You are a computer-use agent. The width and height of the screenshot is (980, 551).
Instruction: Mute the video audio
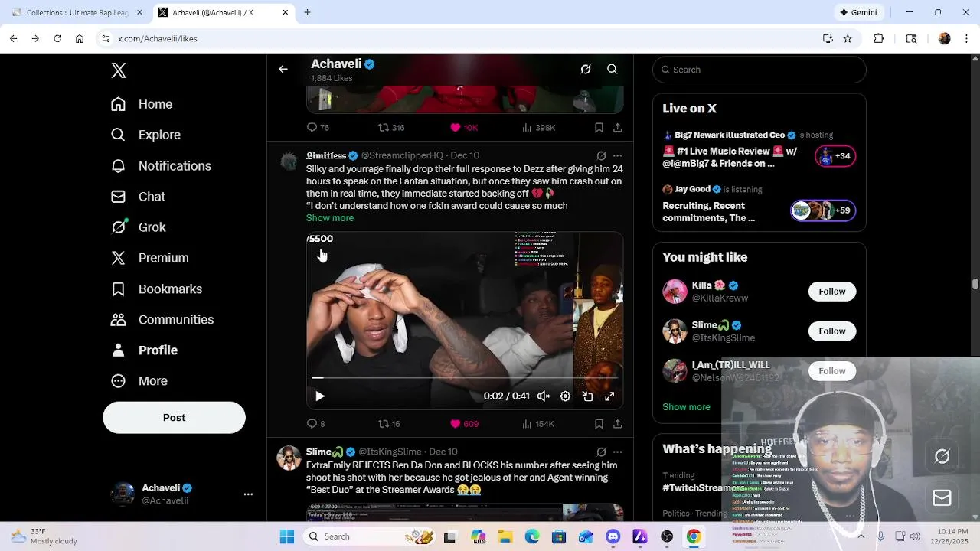click(x=543, y=396)
